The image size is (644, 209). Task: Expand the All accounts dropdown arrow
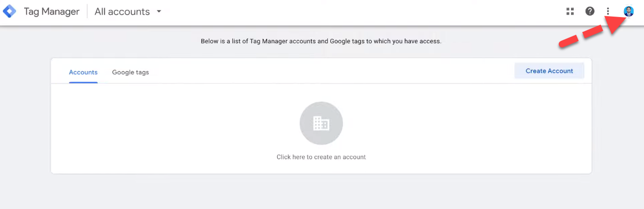tap(159, 11)
